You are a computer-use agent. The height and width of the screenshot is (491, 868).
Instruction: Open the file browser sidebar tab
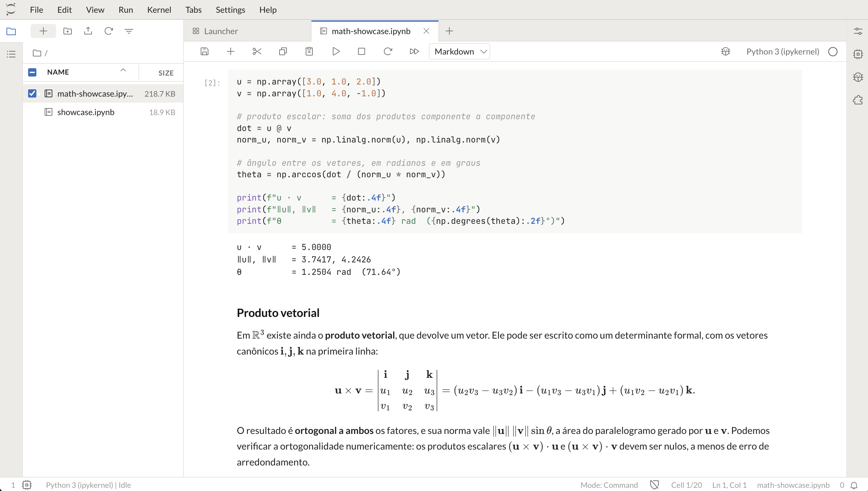(11, 31)
